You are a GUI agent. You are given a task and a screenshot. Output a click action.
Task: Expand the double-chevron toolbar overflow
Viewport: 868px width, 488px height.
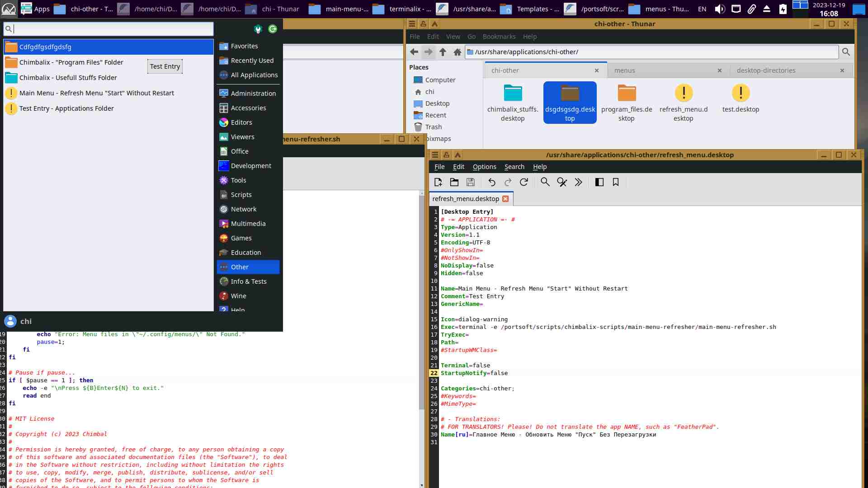(x=578, y=182)
